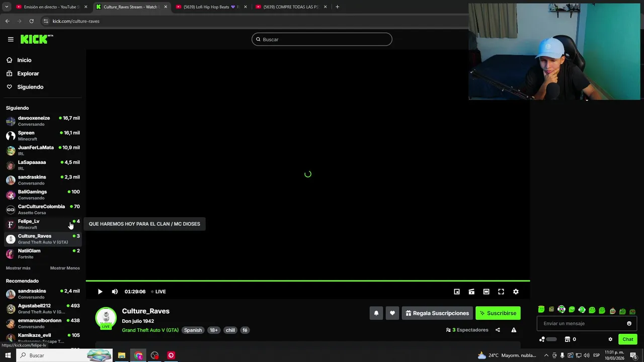
Task: Pick the headphones emote with pink eyes
Action: pos(561,310)
